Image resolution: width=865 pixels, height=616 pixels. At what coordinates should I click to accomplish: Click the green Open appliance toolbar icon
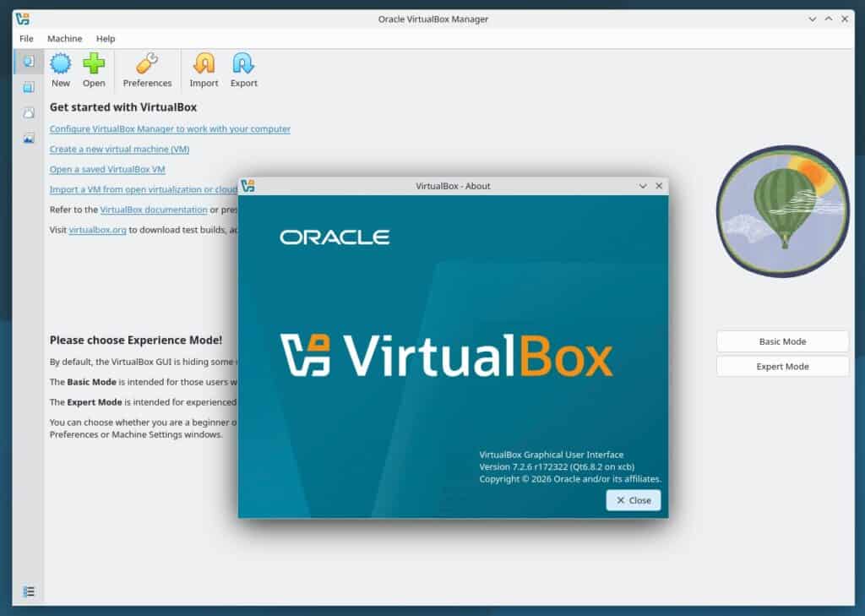tap(94, 69)
